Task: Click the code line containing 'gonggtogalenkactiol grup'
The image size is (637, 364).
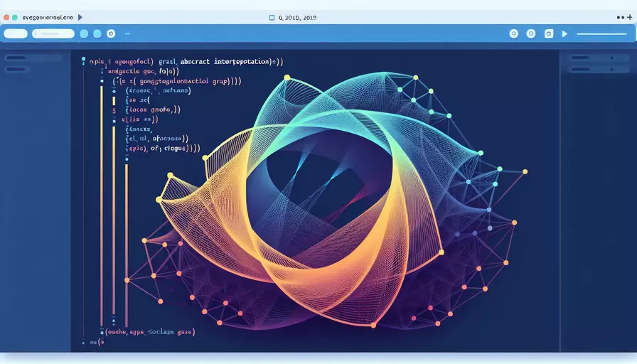Action: pyautogui.click(x=177, y=81)
